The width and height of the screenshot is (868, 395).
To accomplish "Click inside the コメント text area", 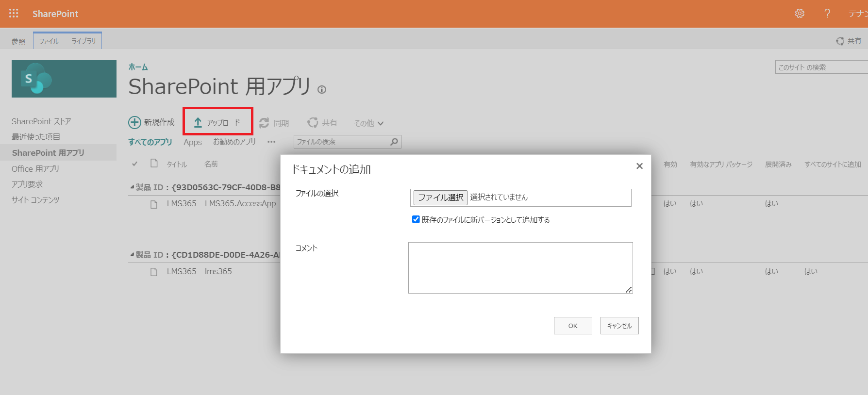I will pyautogui.click(x=520, y=268).
